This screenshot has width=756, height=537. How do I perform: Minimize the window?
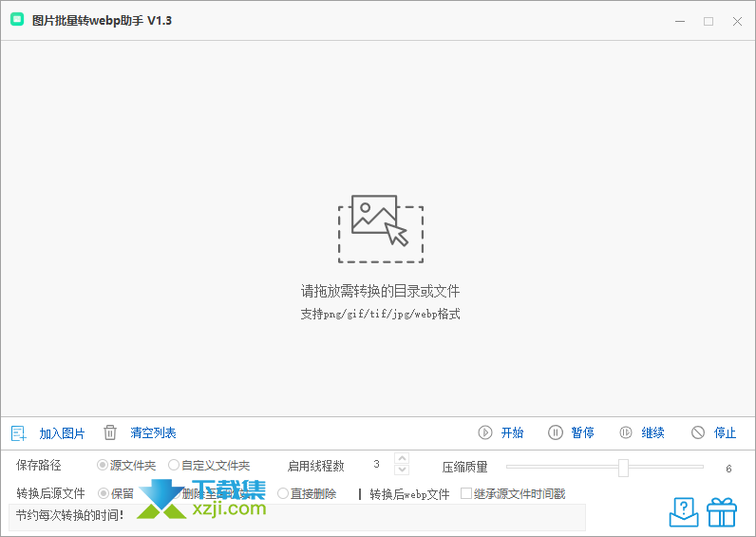(x=680, y=21)
